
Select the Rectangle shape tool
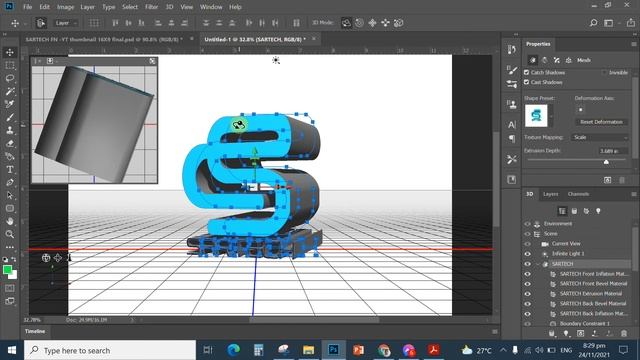(x=10, y=209)
